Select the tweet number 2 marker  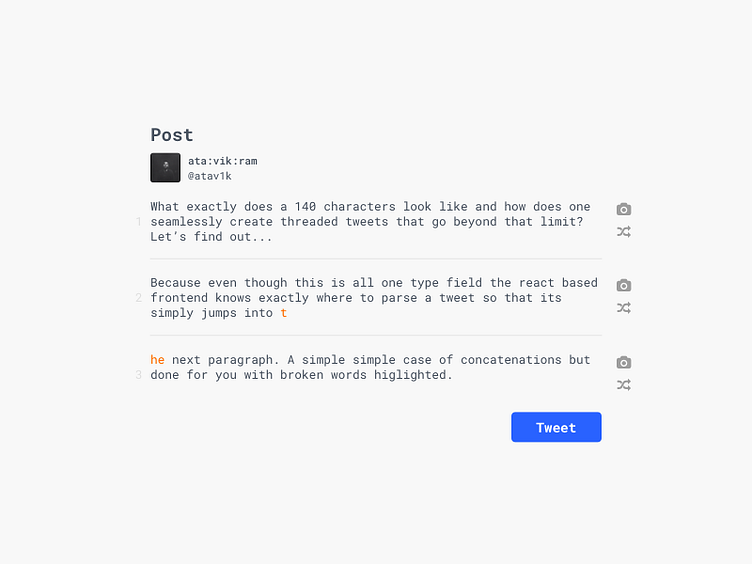(x=139, y=298)
